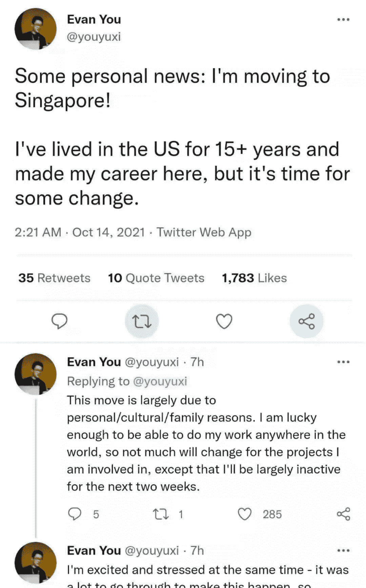Open more options on second reply tweet
366x588 pixels.
[343, 550]
